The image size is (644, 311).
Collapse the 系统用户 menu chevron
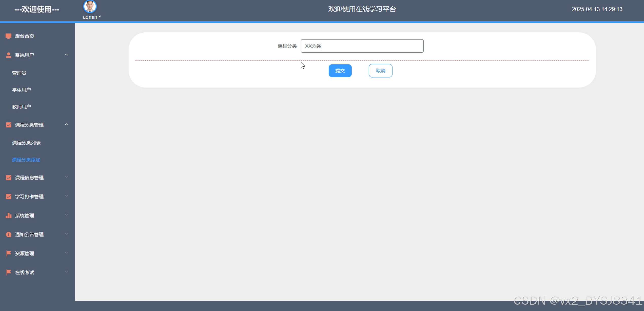pyautogui.click(x=66, y=55)
